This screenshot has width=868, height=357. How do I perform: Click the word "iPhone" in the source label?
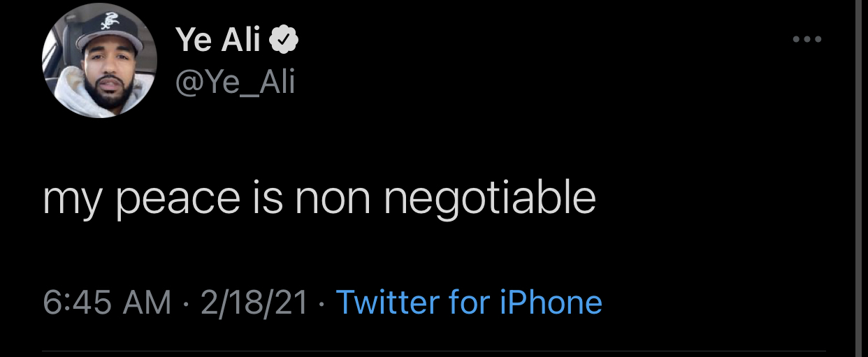pyautogui.click(x=551, y=303)
